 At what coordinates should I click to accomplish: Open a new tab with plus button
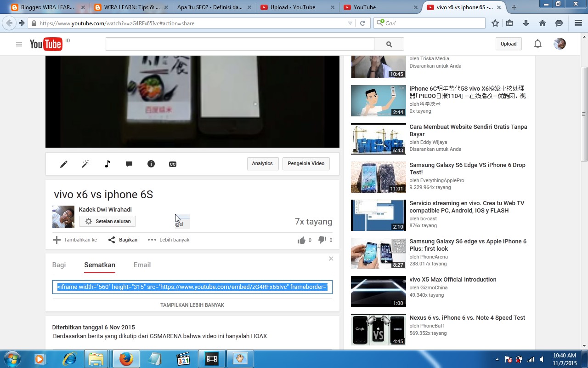point(514,7)
